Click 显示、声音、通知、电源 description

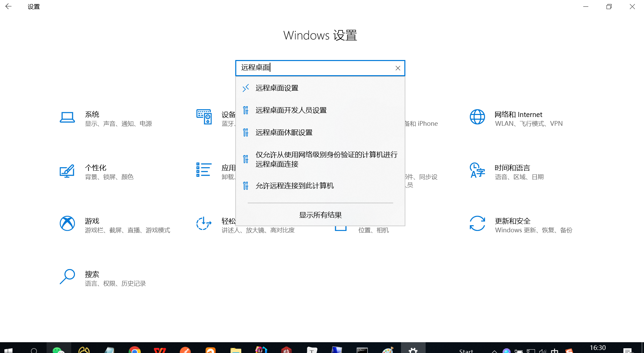pos(118,124)
